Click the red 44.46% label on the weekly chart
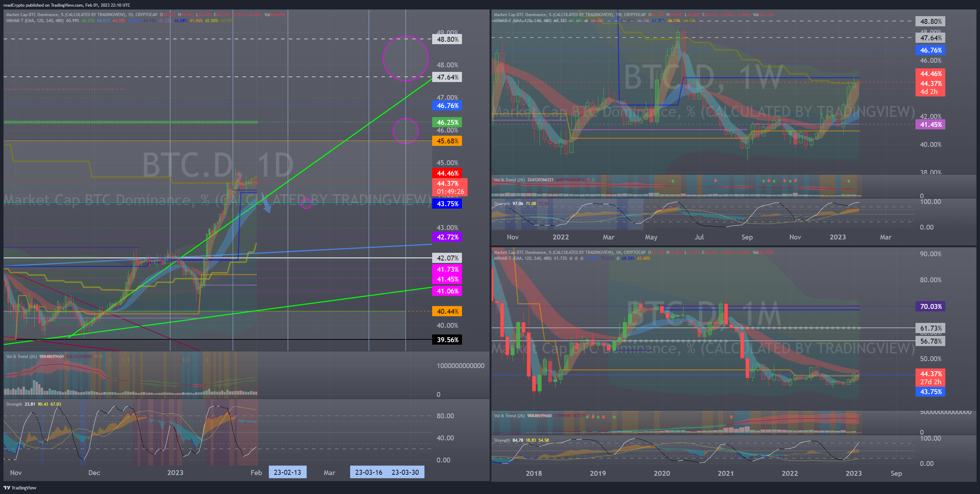The height and width of the screenshot is (494, 980). pos(931,74)
